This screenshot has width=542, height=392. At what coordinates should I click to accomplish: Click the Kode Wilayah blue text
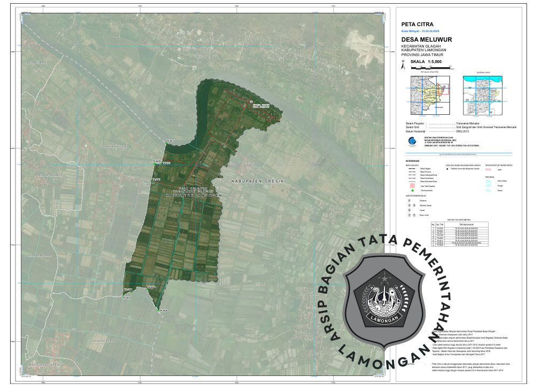(423, 32)
